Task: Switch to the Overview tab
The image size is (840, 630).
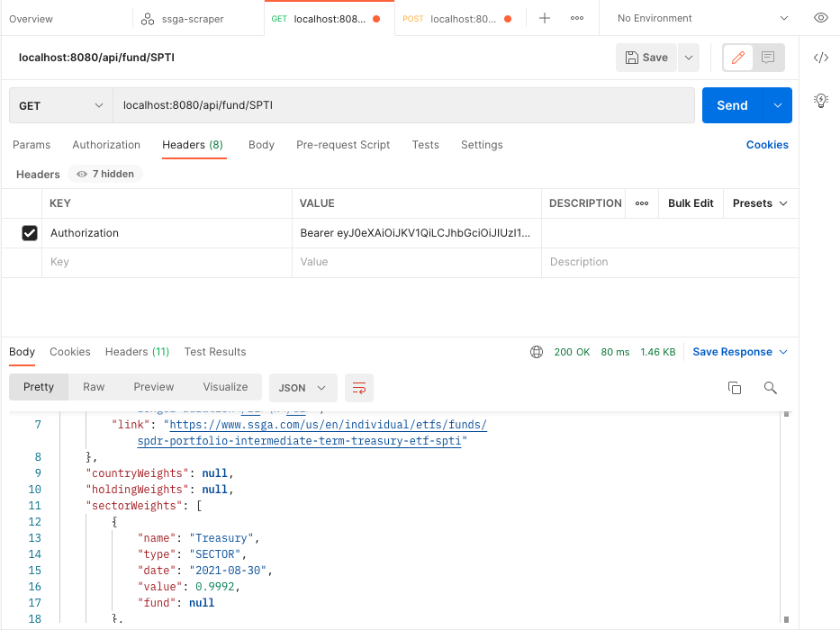Action: (32, 19)
